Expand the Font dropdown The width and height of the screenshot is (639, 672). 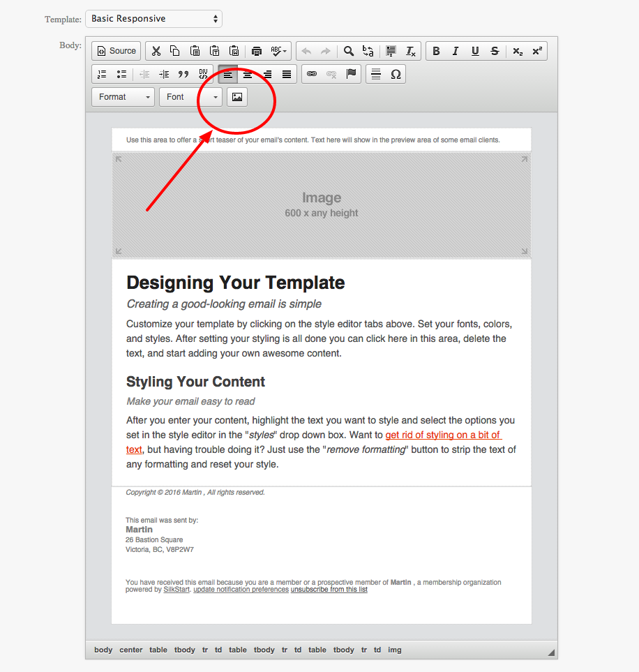(x=190, y=97)
